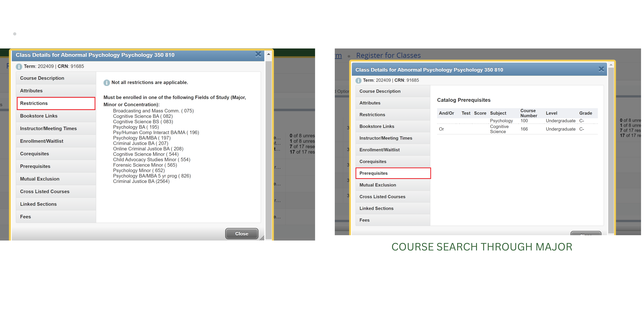The height and width of the screenshot is (322, 644).
Task: Open Mutual Exclusion in left dialog
Action: click(x=56, y=179)
